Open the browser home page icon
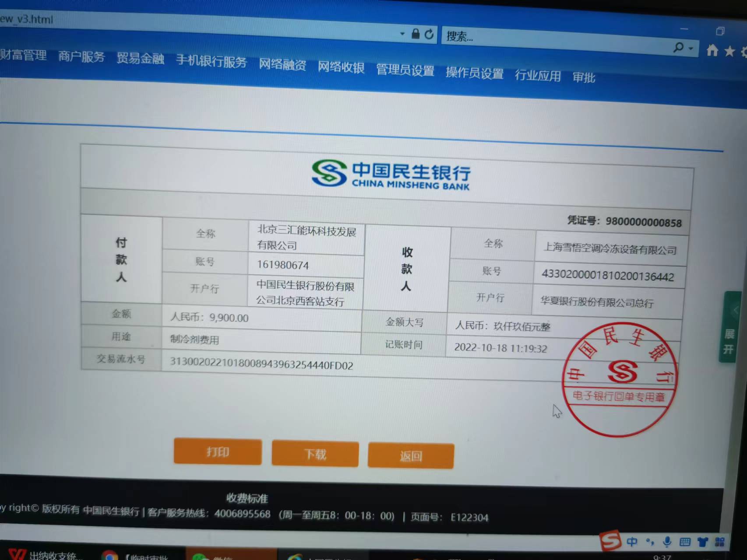The height and width of the screenshot is (560, 747). (712, 51)
